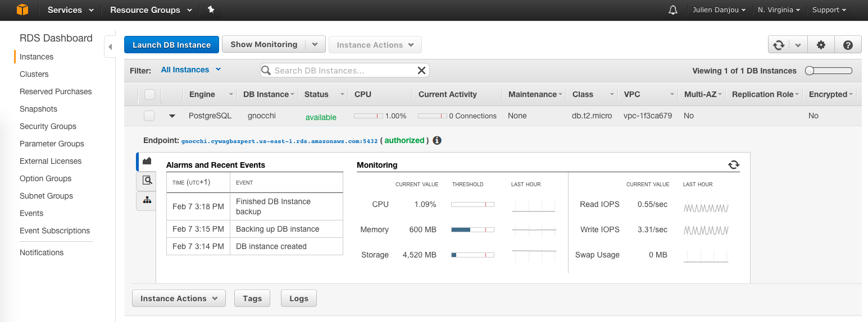Screen dimensions: 868x322
Task: Open the settings gear icon
Action: coord(821,45)
